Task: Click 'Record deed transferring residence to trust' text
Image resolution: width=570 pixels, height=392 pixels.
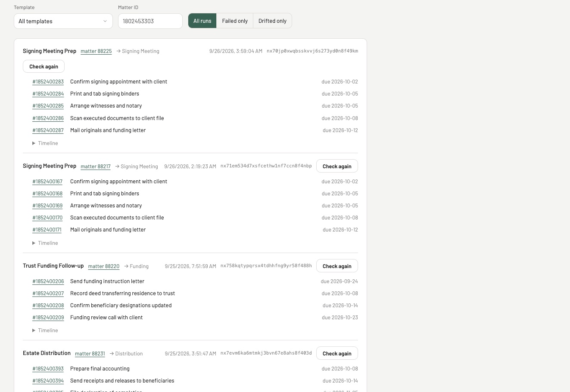Action: point(122,293)
